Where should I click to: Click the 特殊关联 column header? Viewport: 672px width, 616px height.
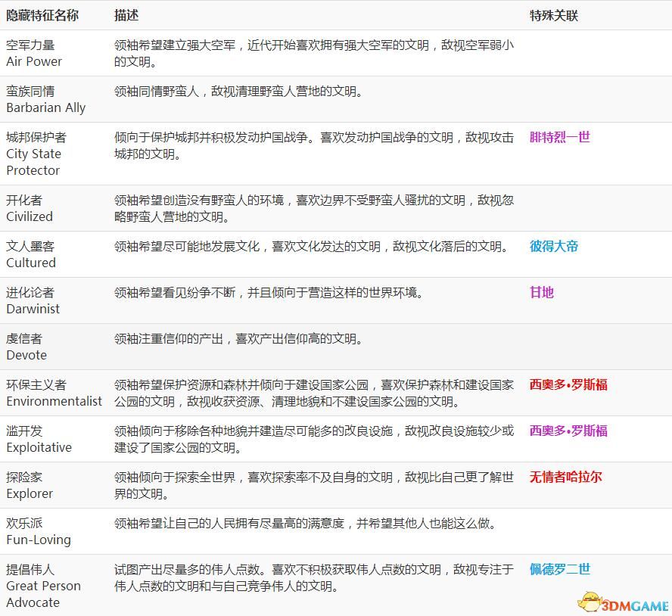[x=554, y=15]
